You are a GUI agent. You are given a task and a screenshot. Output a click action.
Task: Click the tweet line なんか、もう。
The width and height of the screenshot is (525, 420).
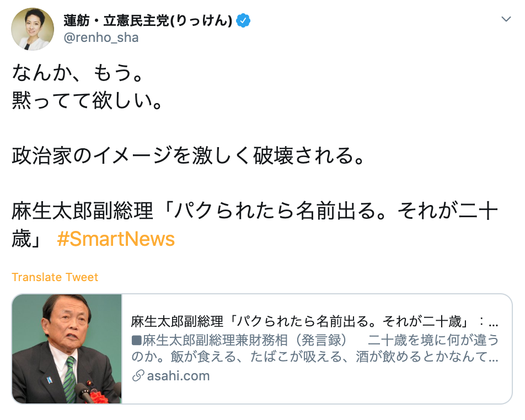coord(78,73)
